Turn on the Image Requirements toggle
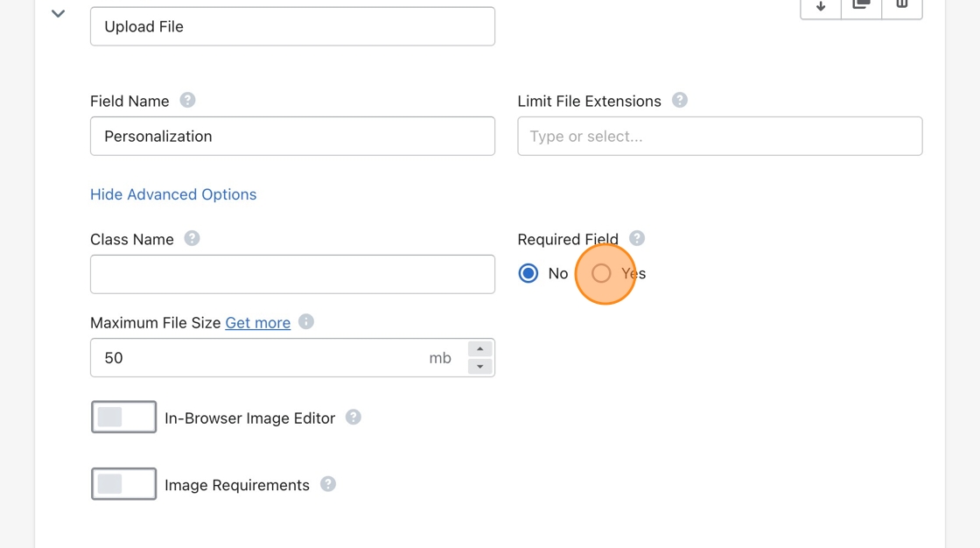Viewport: 980px width, 548px height. point(123,484)
